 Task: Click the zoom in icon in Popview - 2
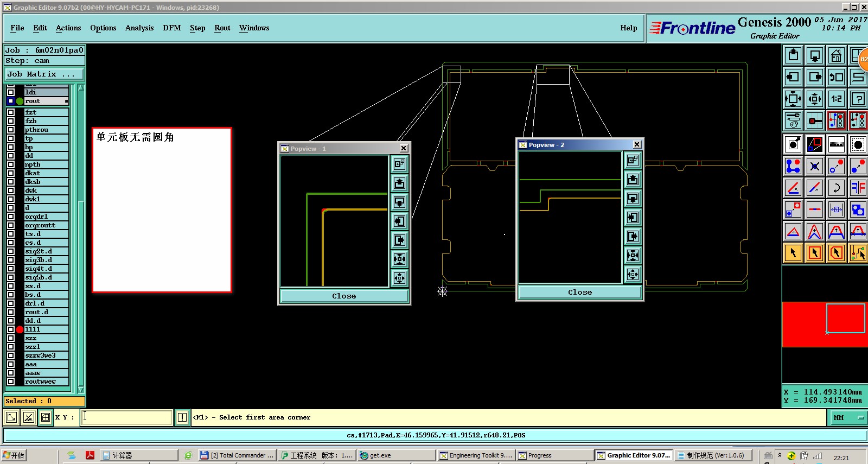coord(633,255)
